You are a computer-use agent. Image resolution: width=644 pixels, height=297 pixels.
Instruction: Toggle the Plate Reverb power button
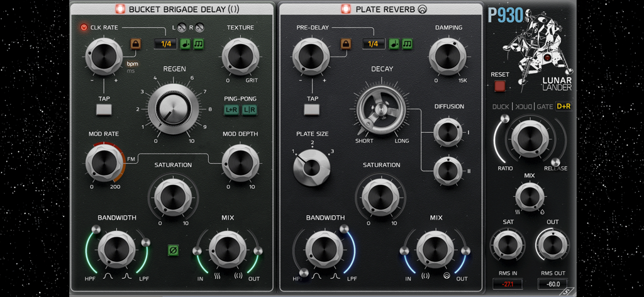point(346,9)
